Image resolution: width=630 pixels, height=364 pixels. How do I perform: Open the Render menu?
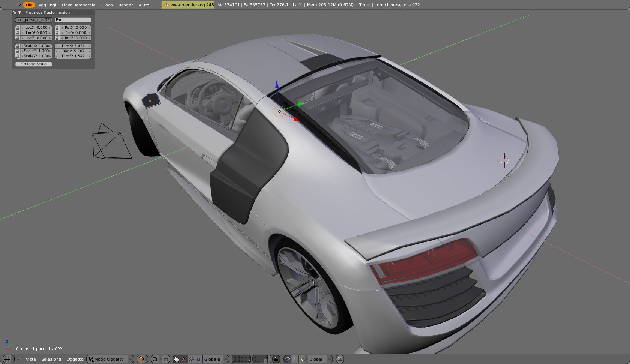point(126,5)
